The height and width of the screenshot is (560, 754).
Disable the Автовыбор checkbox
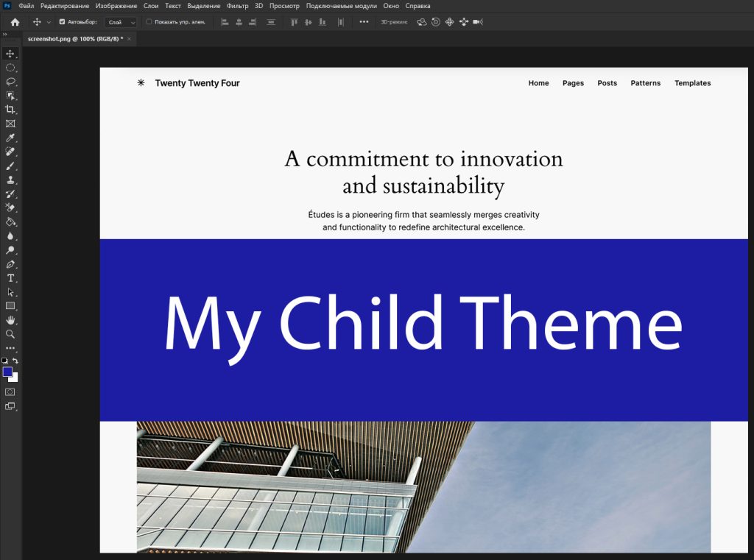[x=62, y=22]
